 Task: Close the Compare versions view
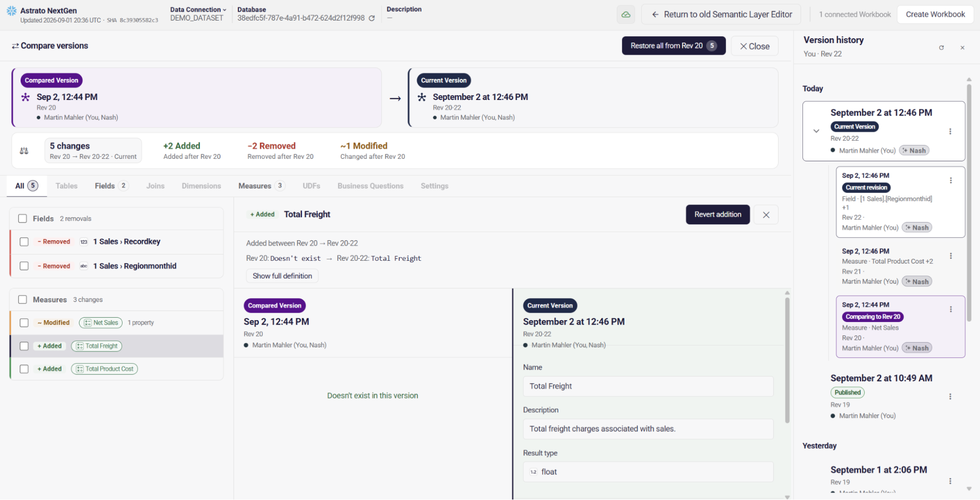[x=754, y=46]
